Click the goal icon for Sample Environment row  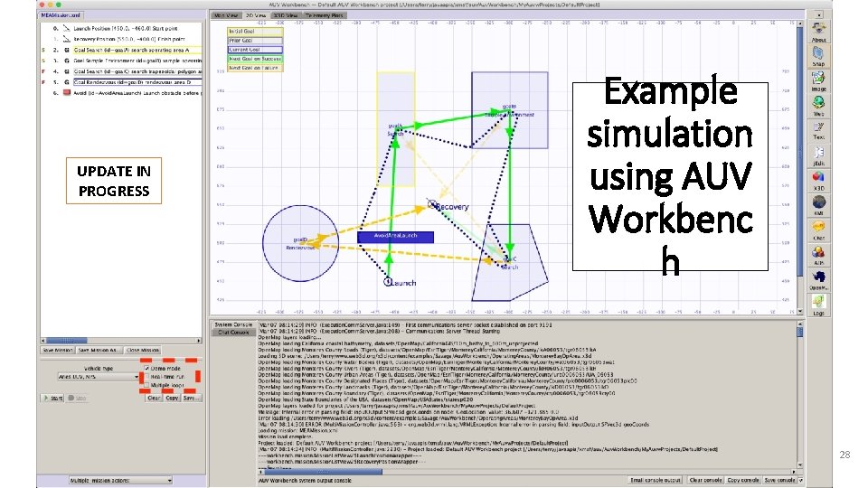coord(66,61)
